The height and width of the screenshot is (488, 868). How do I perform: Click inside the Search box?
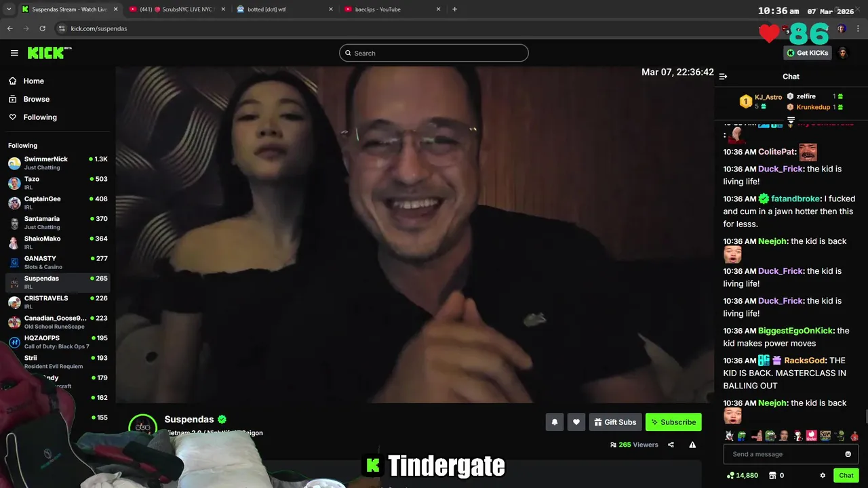click(x=434, y=53)
